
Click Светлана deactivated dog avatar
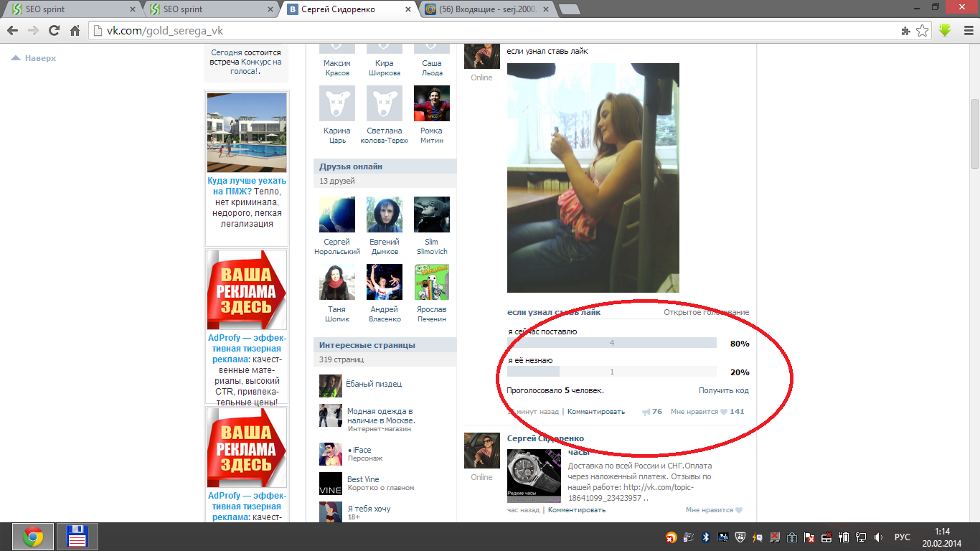tap(385, 103)
